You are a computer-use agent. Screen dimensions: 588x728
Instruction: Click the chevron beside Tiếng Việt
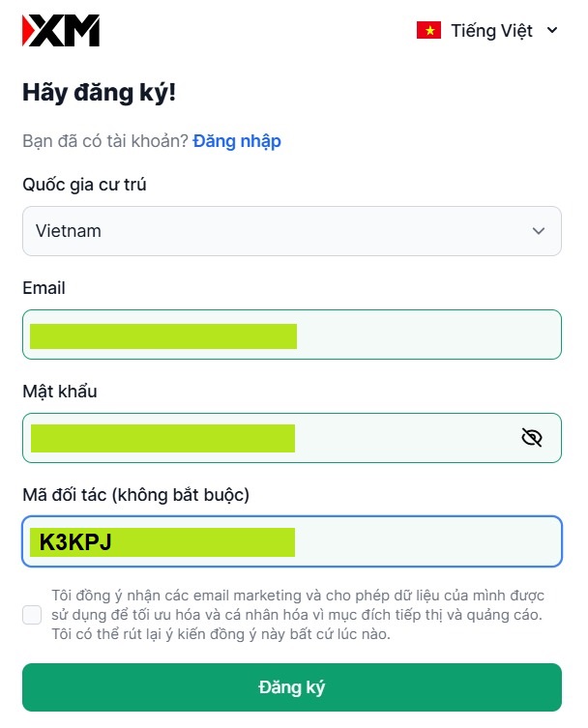552,31
